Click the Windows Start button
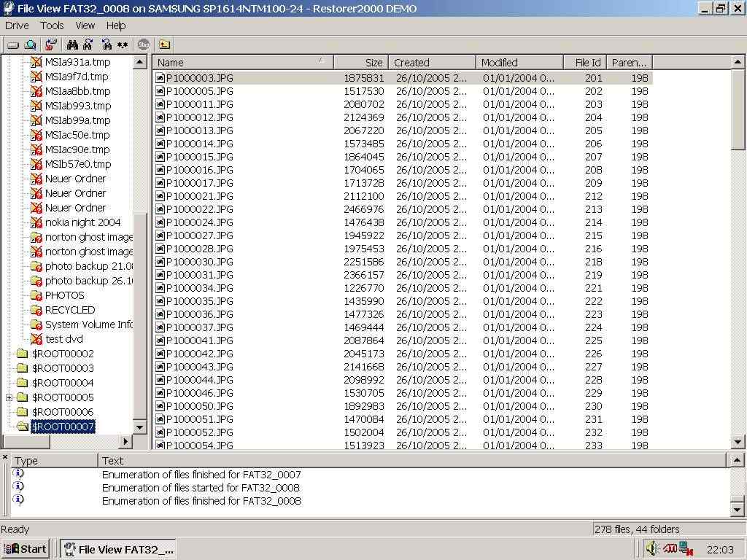The height and width of the screenshot is (560, 747). point(26,549)
